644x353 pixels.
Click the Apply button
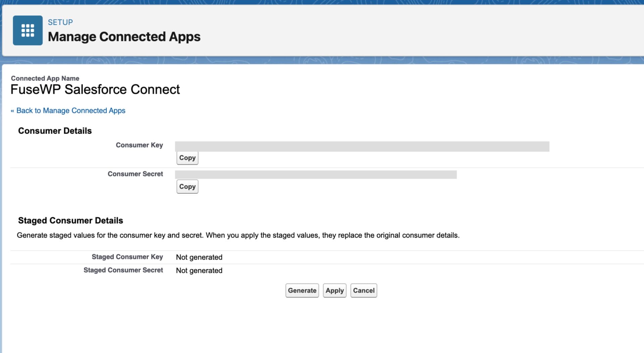[334, 291]
